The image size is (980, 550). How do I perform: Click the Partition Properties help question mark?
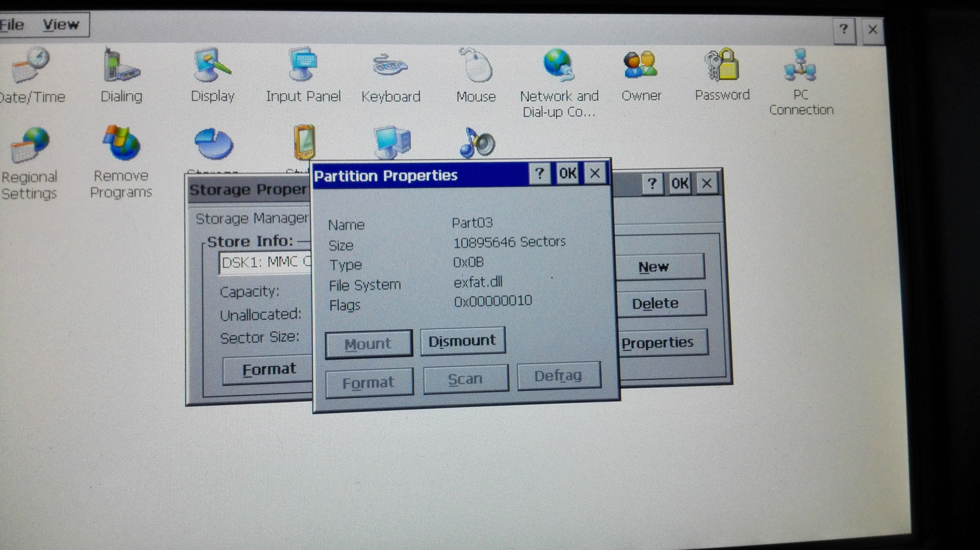click(x=539, y=174)
